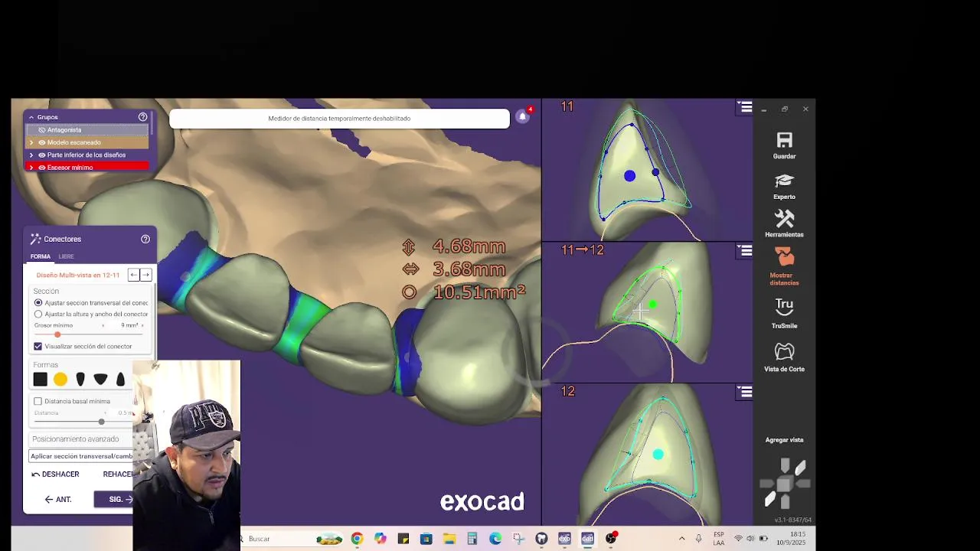Go to previous connector arrow

(134, 275)
